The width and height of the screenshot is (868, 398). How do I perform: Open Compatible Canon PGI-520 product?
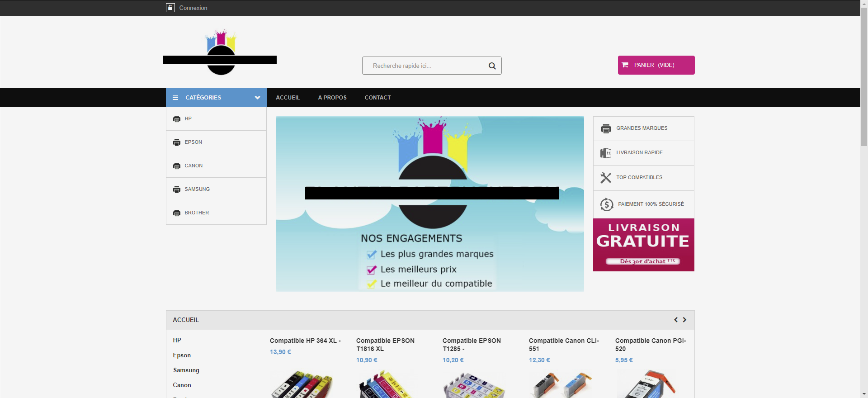click(x=651, y=345)
